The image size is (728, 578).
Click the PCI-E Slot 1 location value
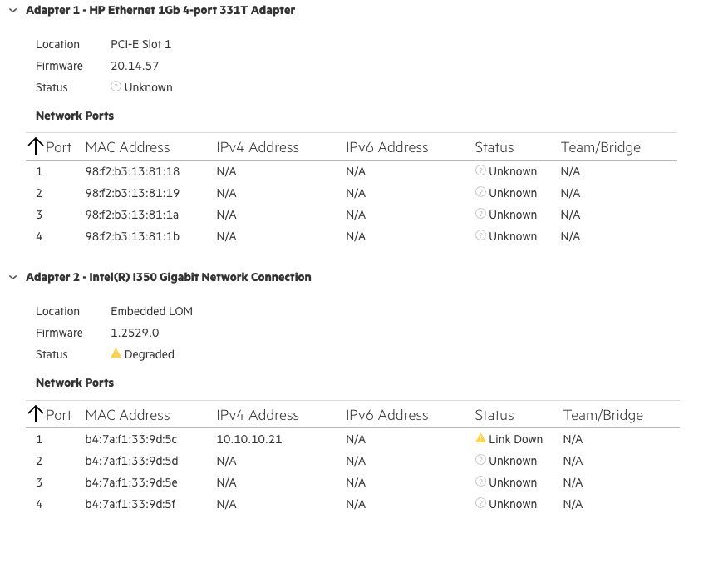(x=140, y=44)
